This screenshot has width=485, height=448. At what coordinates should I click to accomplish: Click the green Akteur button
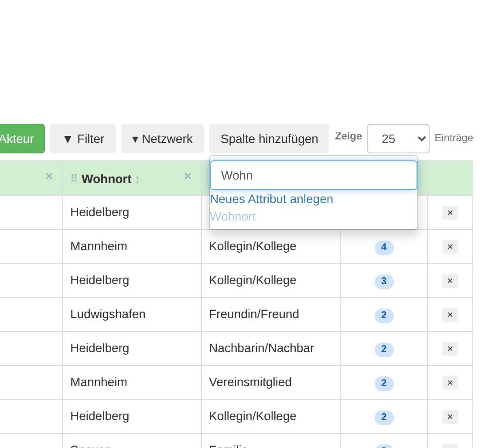point(22,139)
